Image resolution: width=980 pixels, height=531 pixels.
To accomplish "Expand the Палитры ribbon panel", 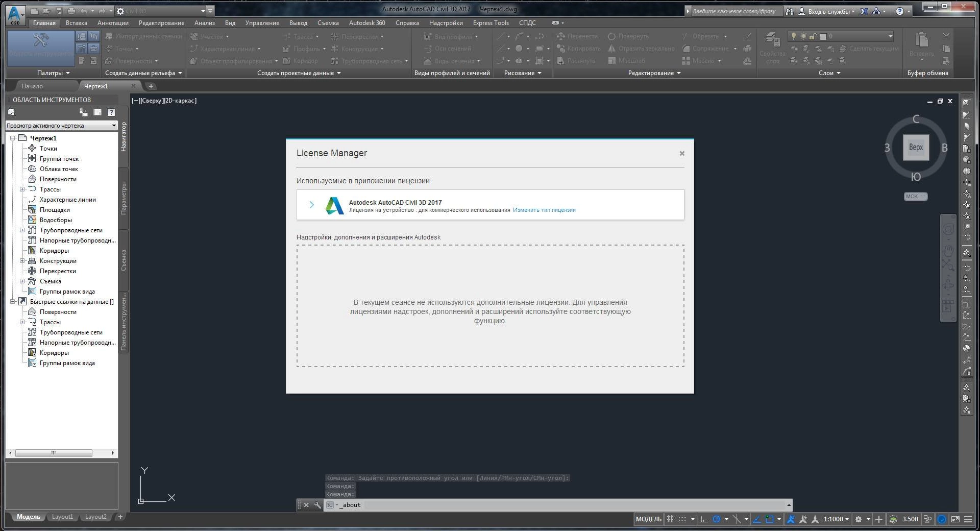I will pos(53,73).
